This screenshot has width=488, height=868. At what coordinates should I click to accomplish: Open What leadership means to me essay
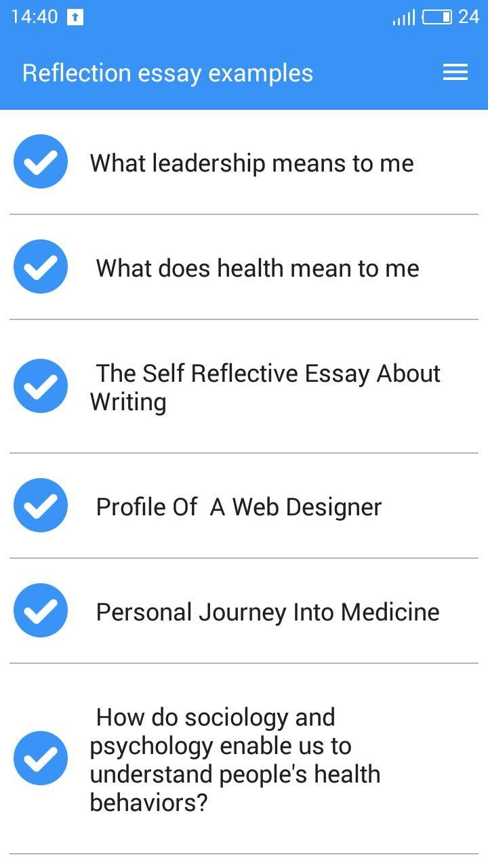pyautogui.click(x=244, y=162)
